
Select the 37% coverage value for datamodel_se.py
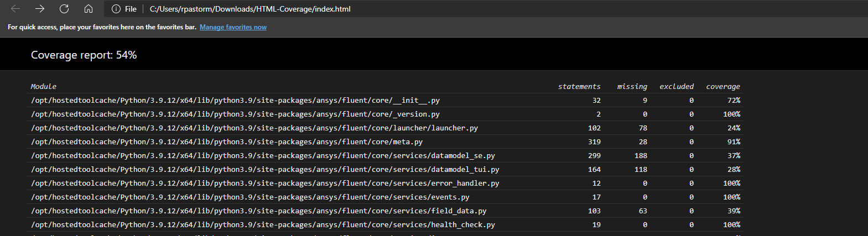[734, 155]
